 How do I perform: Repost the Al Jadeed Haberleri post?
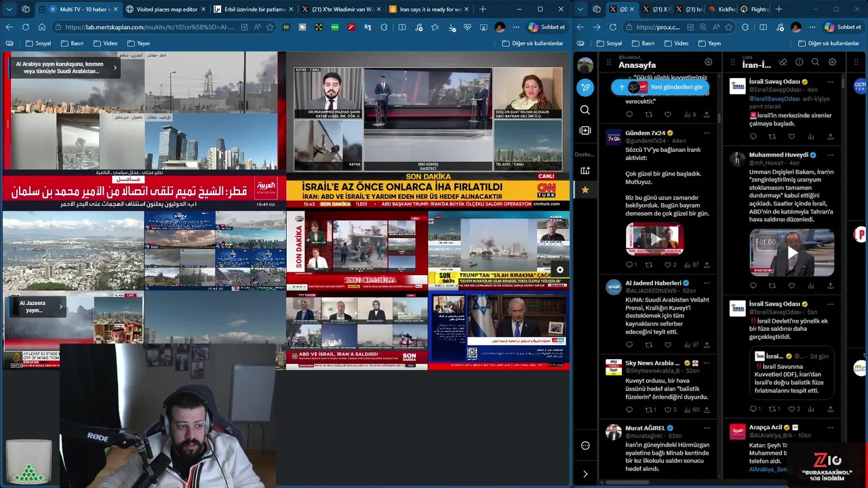coord(648,345)
